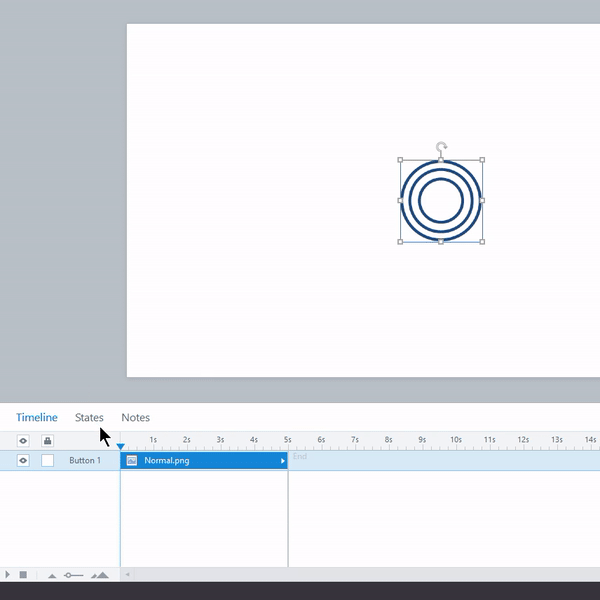Click the bottom-right resize handle of the image

pos(482,241)
